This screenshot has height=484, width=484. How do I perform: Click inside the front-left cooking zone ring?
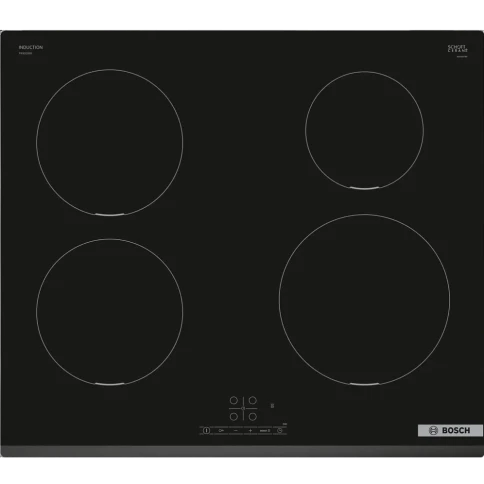(110, 312)
